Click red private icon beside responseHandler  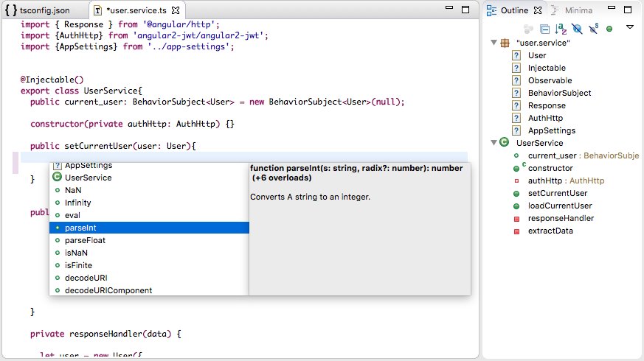point(516,219)
